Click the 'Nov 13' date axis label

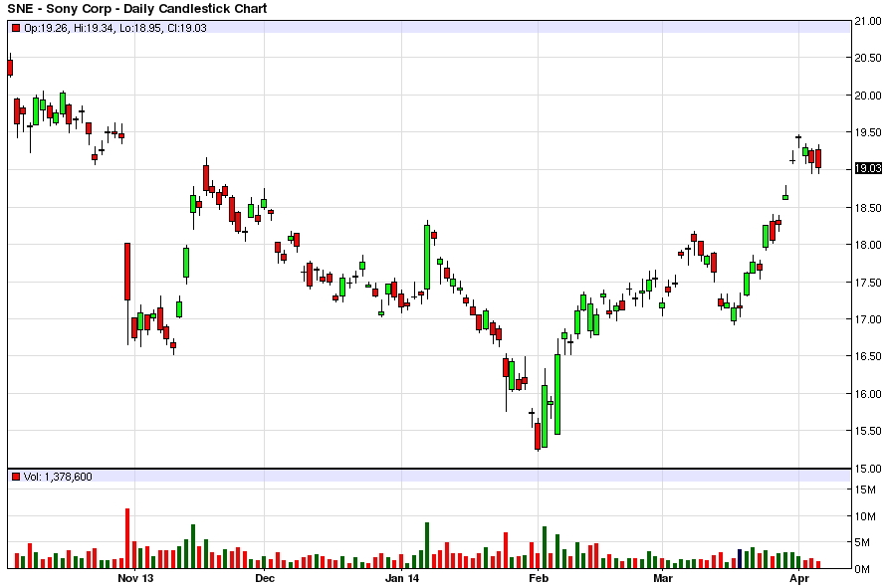(x=135, y=578)
